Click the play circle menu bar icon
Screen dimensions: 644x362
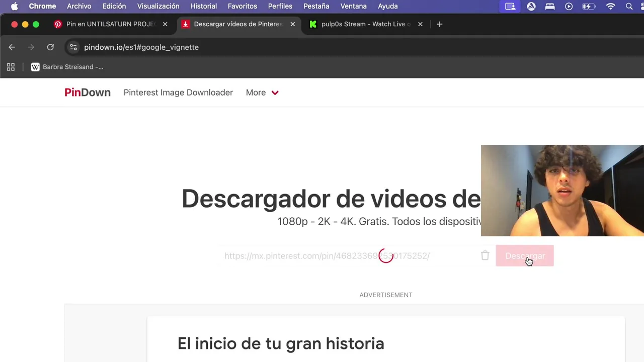pyautogui.click(x=569, y=6)
